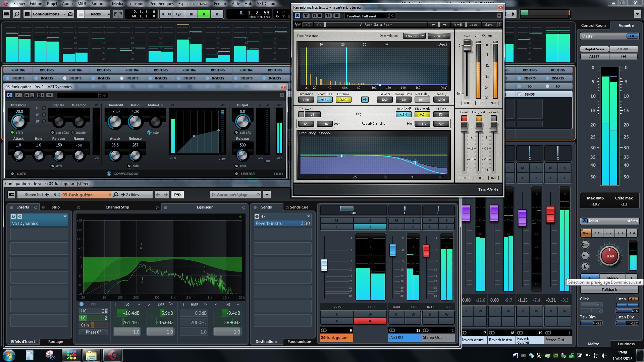The image size is (644, 362).
Task: Enable the limiter soft clip option
Action: click(x=236, y=132)
